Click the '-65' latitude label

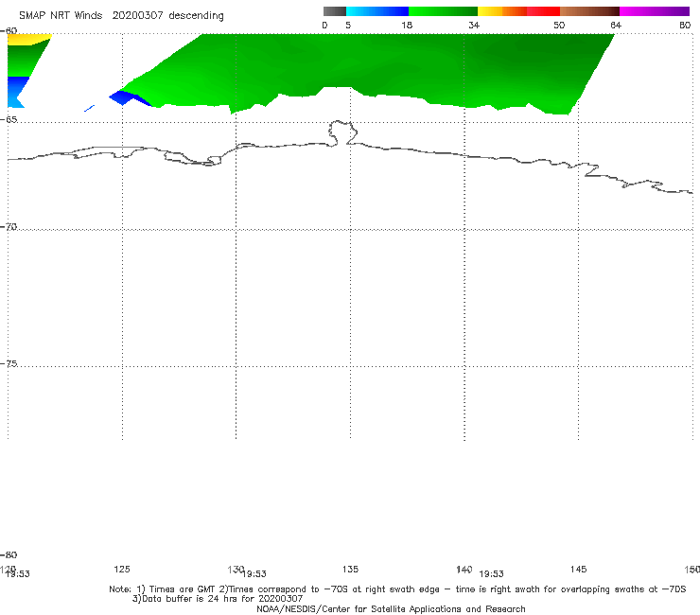(x=9, y=120)
